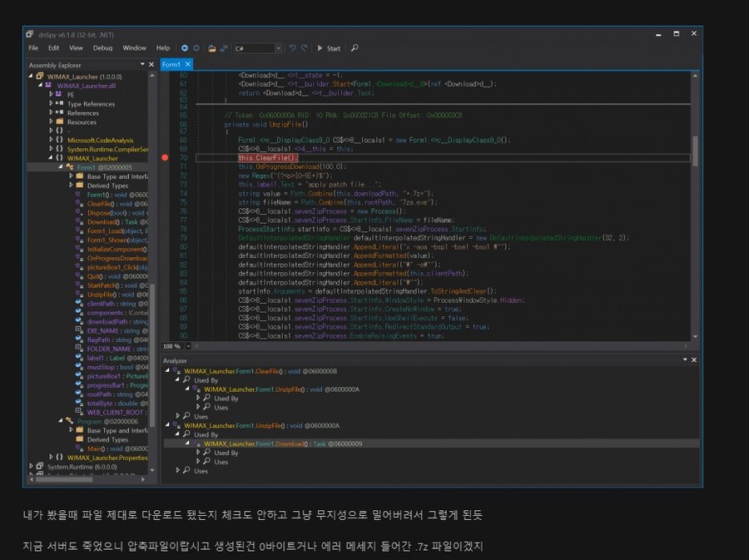Expand the Type References node
The image size is (749, 560).
tap(51, 104)
